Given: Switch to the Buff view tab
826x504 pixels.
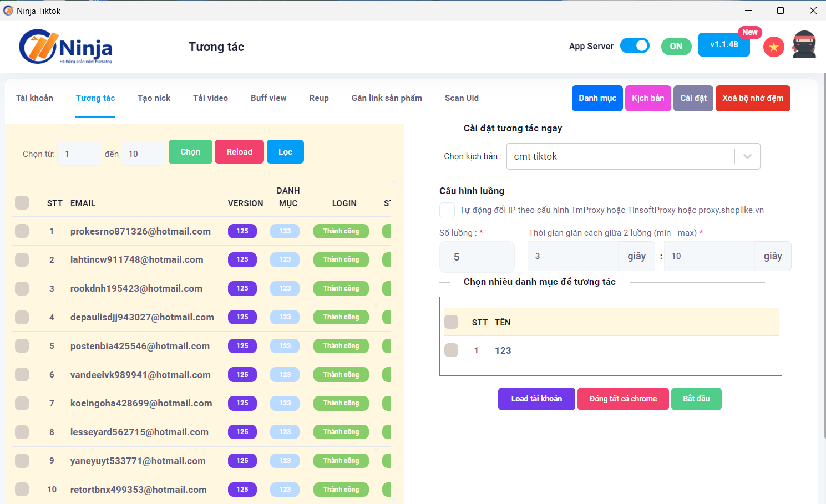Looking at the screenshot, I should 268,98.
